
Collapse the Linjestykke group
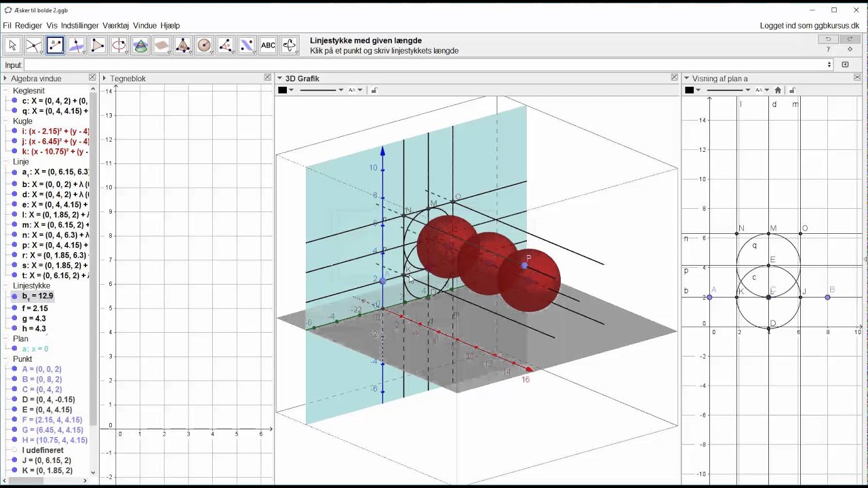point(7,286)
